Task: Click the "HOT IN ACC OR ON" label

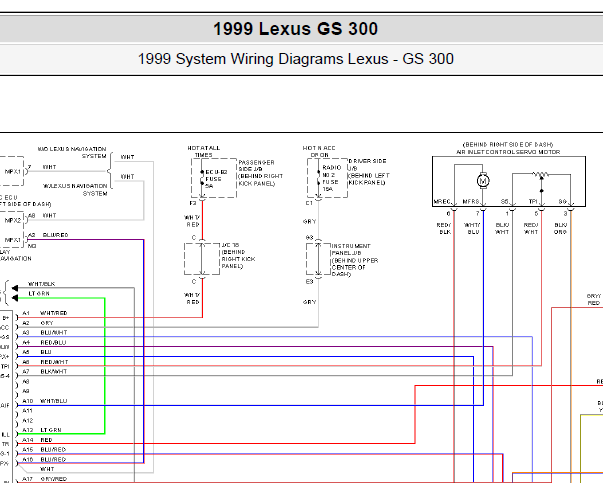Action: coord(319,152)
